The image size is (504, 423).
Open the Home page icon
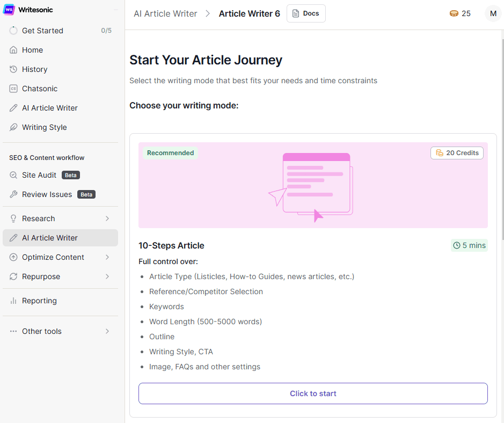tap(13, 50)
